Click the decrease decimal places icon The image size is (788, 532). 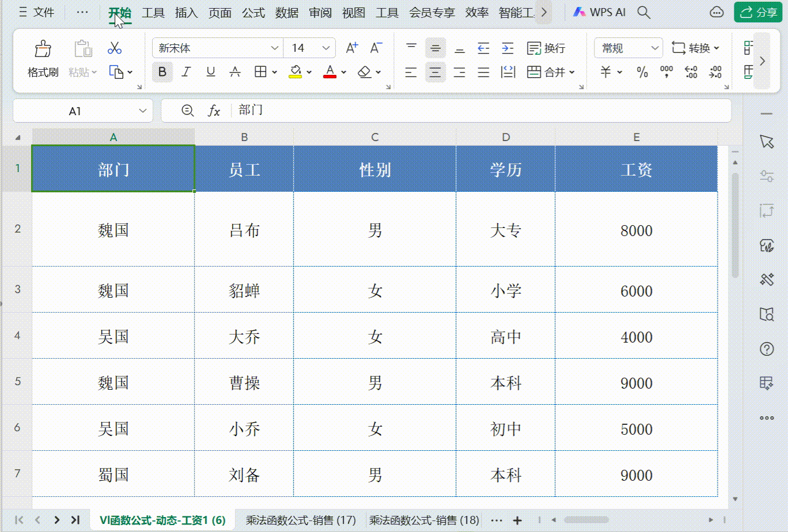point(715,72)
